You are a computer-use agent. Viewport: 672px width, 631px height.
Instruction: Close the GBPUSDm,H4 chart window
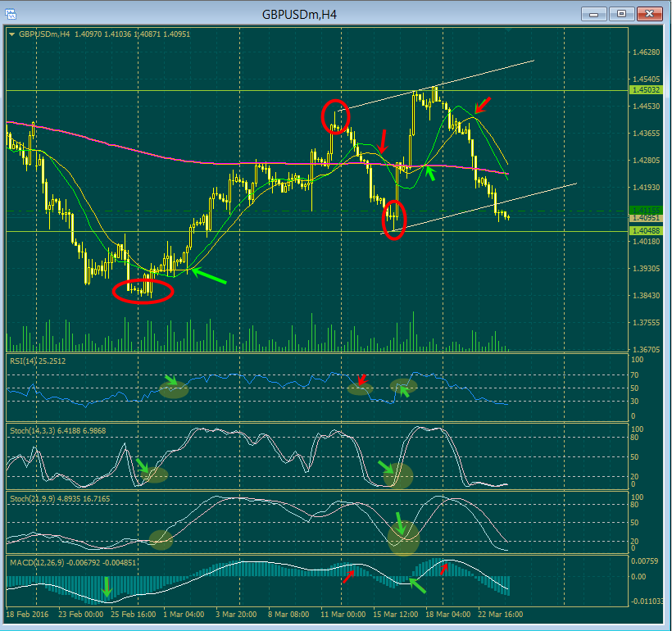pos(649,14)
